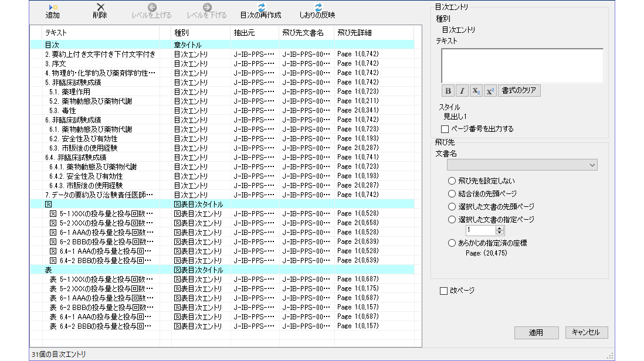Apply superscript formatting button
Screen dimensions: 644x361
[x=490, y=91]
